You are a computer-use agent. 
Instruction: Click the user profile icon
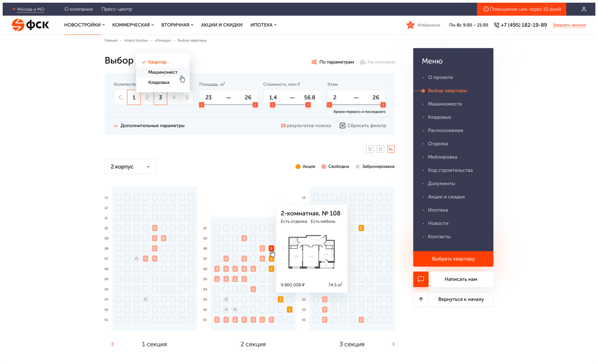point(584,9)
